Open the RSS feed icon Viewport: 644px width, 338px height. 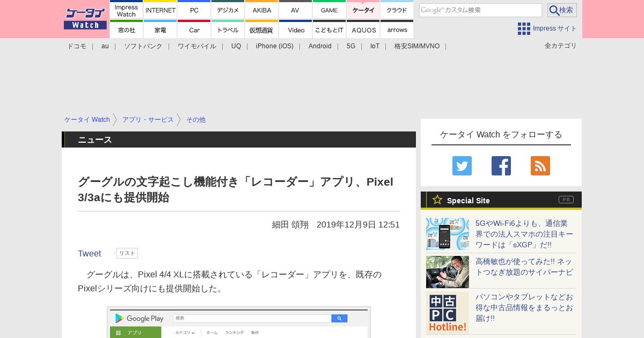tap(540, 166)
